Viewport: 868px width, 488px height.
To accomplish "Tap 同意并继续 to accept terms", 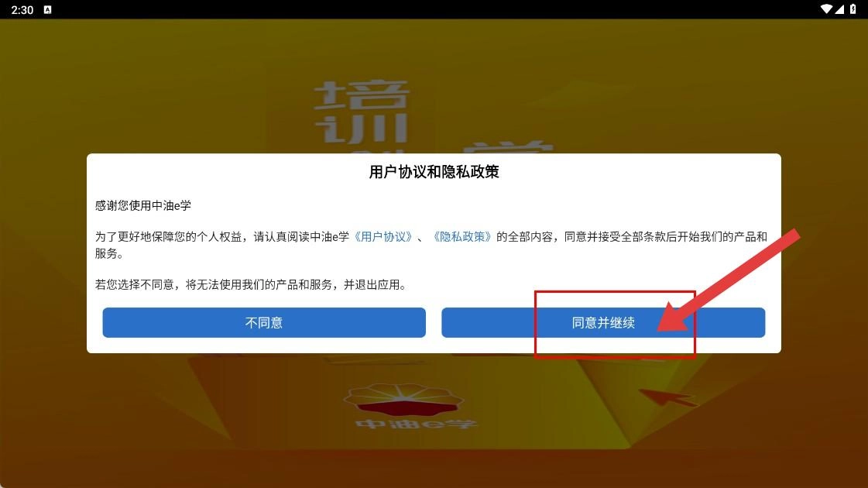I will (x=603, y=322).
